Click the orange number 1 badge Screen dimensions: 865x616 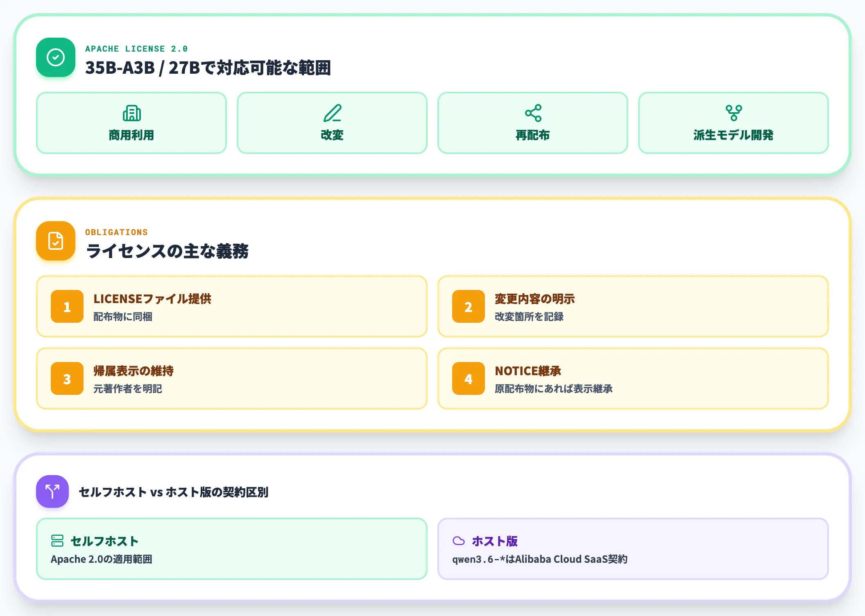pyautogui.click(x=67, y=306)
